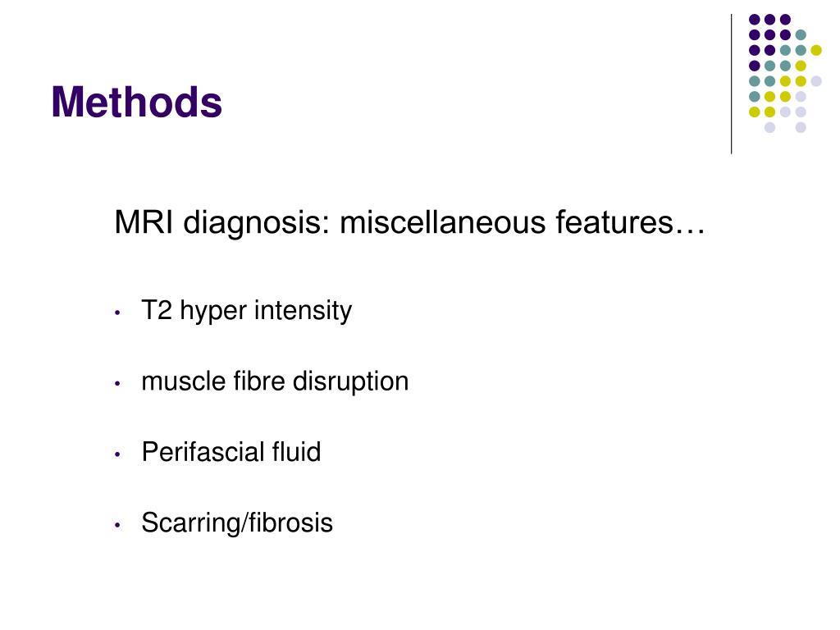This screenshot has width=840, height=630.
Task: Click the vertical divider line beside dots
Action: pyautogui.click(x=731, y=84)
